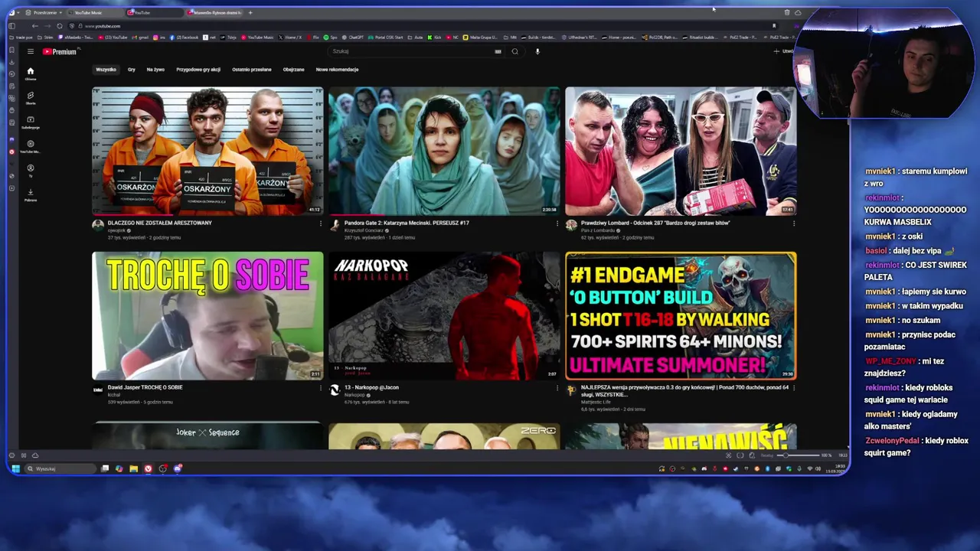
Task: Play the Prawdziwy Lombard thumbnail video
Action: coord(681,151)
